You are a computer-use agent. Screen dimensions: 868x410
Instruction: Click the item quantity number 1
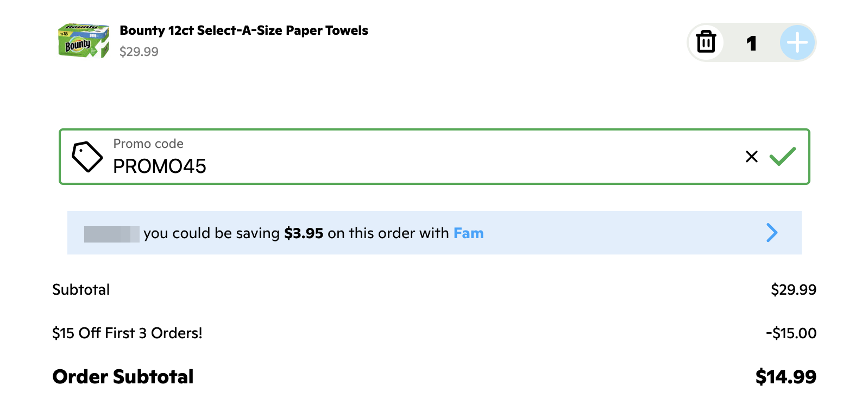751,43
